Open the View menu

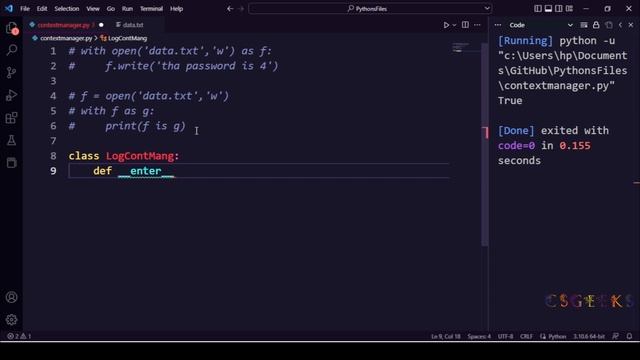tap(93, 9)
